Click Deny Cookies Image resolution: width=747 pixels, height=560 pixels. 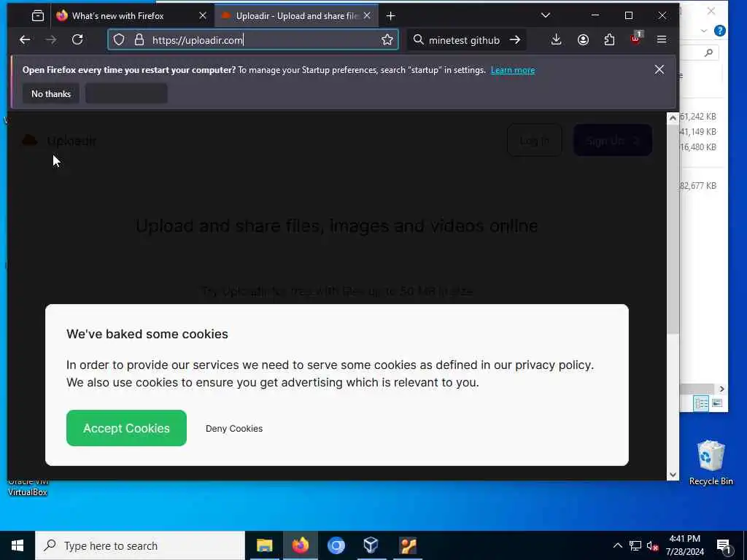click(x=234, y=429)
